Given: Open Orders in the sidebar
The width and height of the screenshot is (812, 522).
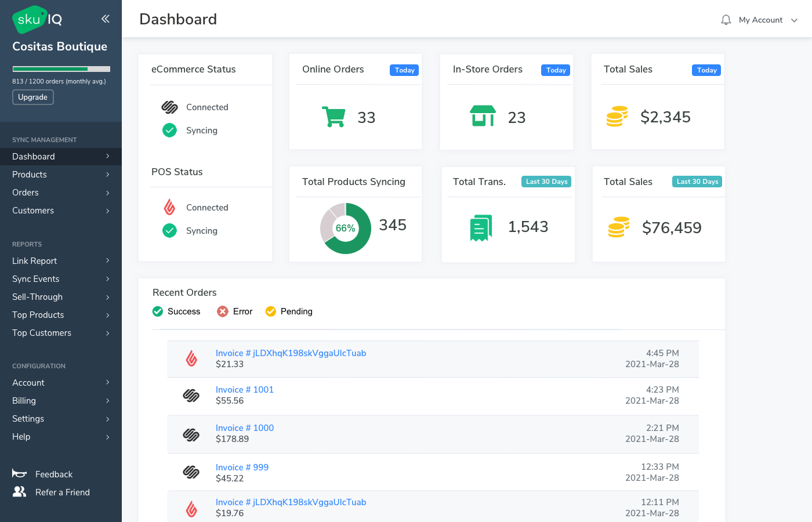Looking at the screenshot, I should click(26, 193).
